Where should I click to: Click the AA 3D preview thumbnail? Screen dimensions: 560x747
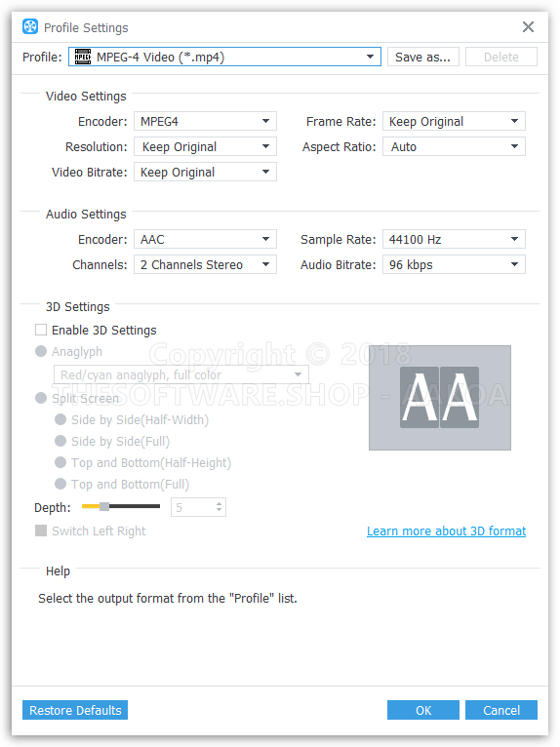point(439,398)
